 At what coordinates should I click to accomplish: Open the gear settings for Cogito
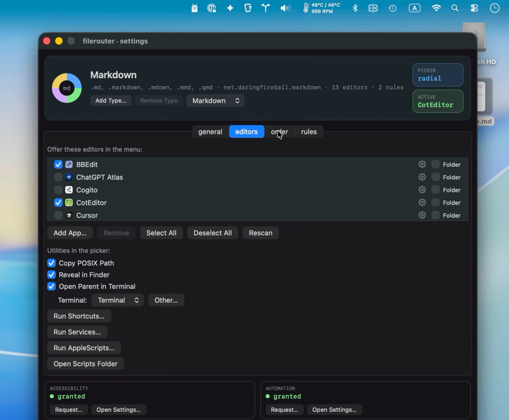pyautogui.click(x=422, y=190)
